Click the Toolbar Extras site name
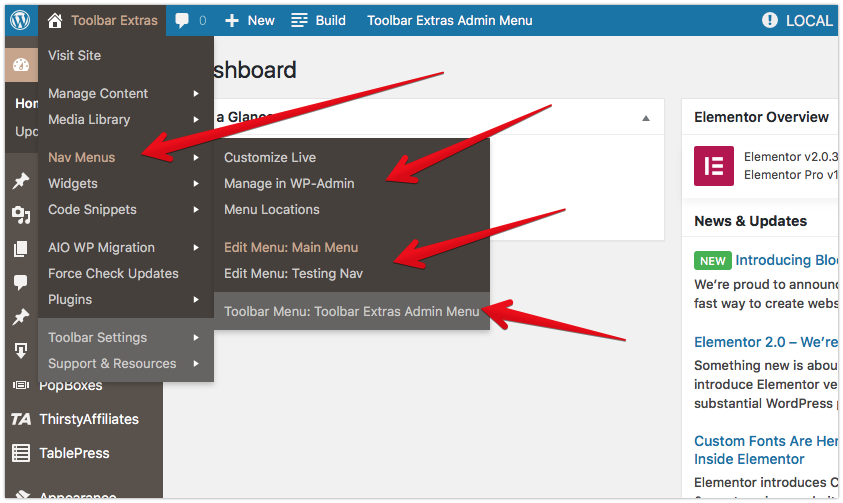Image resolution: width=843 pixels, height=503 pixels. (x=114, y=20)
